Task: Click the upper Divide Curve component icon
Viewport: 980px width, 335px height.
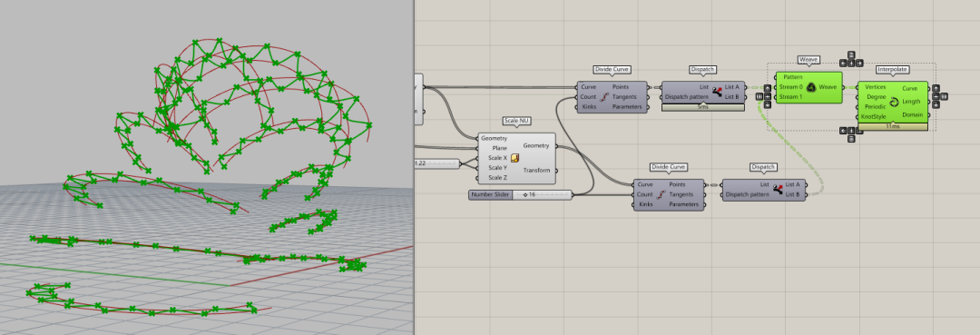Action: click(604, 97)
